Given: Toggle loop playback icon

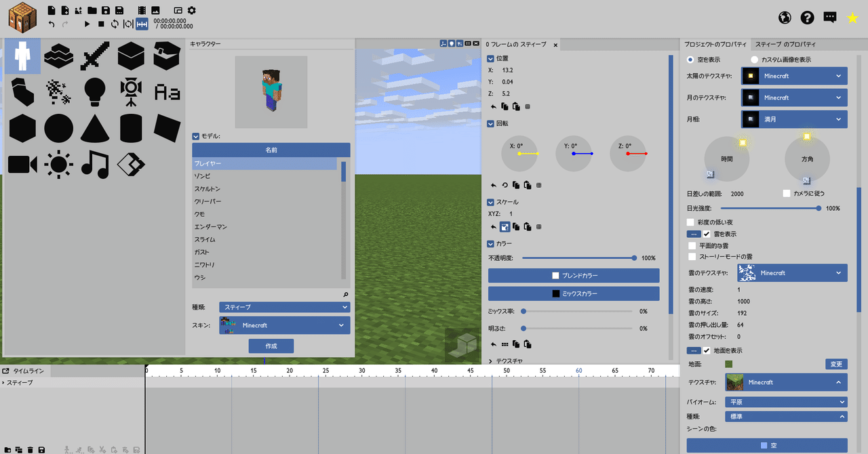Looking at the screenshot, I should (115, 24).
